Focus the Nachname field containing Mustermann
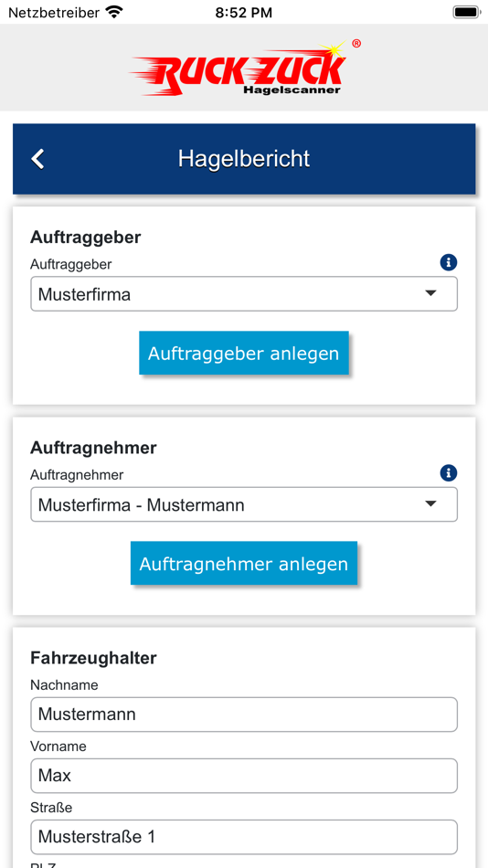This screenshot has height=868, width=488. (x=244, y=715)
